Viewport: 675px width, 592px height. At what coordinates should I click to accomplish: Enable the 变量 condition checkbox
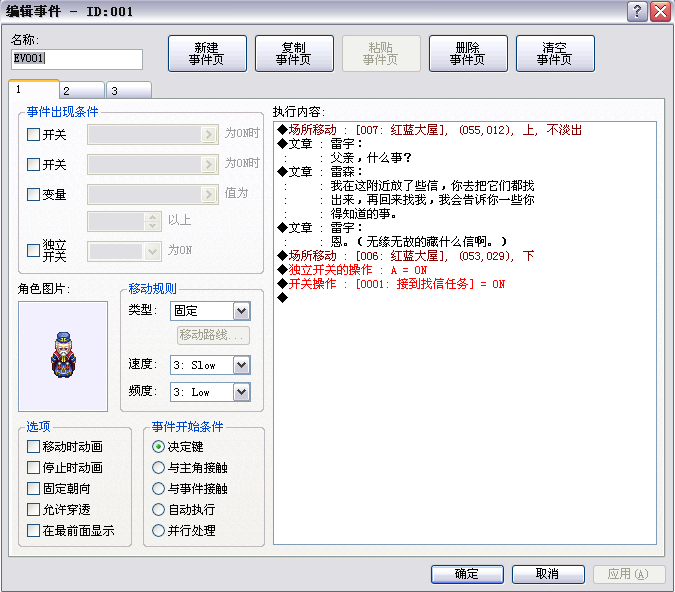(33, 194)
